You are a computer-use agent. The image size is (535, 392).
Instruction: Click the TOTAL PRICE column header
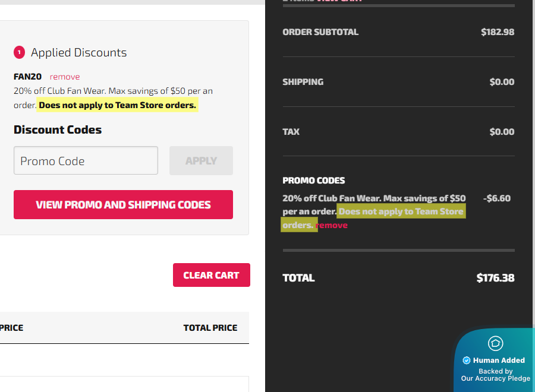click(210, 328)
